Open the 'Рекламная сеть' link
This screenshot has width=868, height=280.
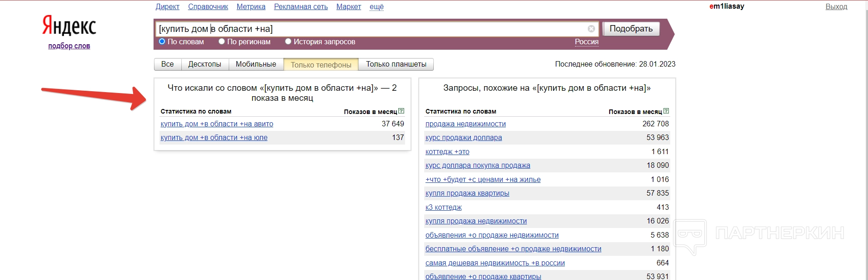301,6
